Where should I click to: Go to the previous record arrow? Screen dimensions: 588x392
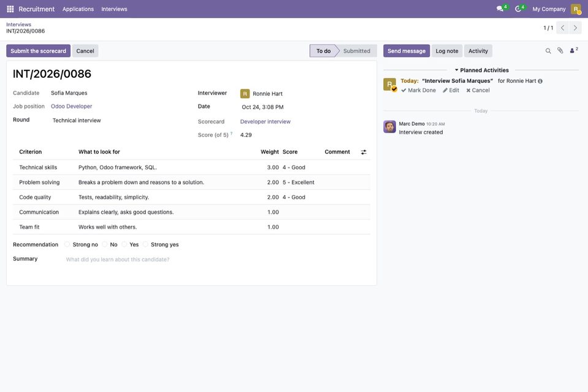tap(562, 28)
